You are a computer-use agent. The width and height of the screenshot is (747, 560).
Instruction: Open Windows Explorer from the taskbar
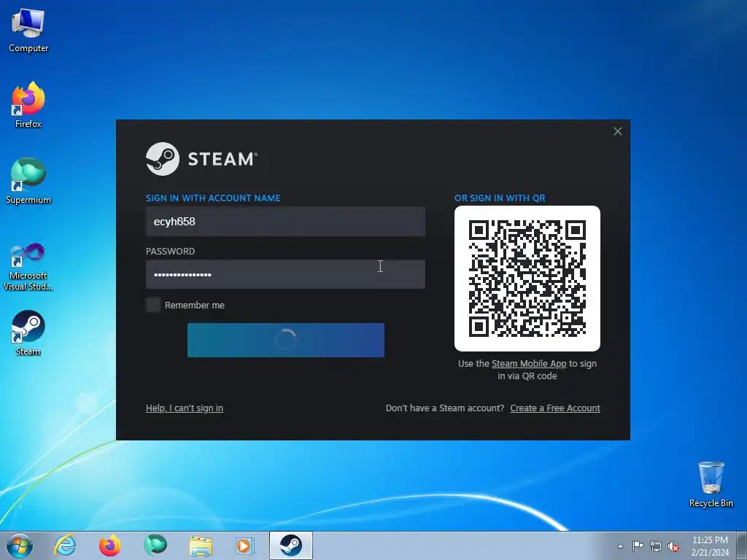pos(201,546)
